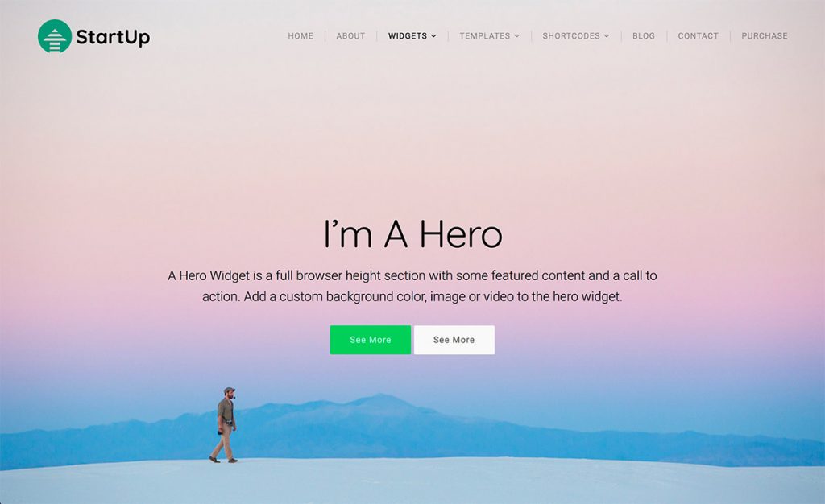Click the white See More button

[x=454, y=340]
